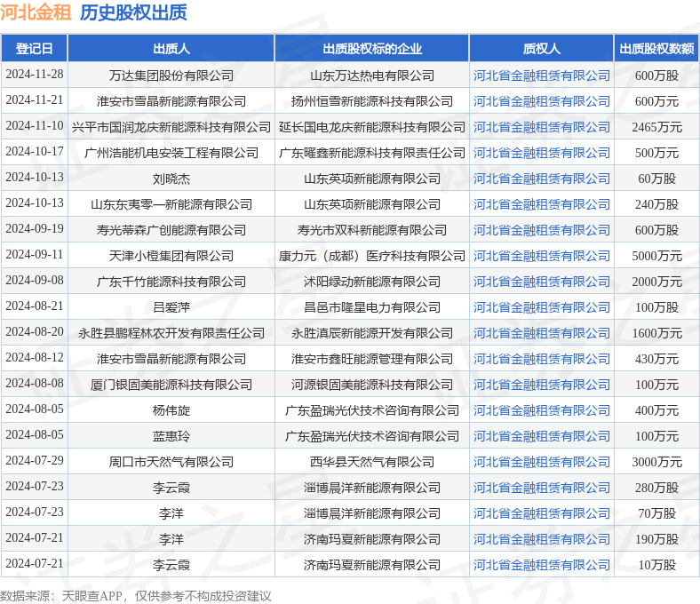This screenshot has height=604, width=700.
Task: Select 广东千竹能源科技有限公司 cell
Action: 171,282
